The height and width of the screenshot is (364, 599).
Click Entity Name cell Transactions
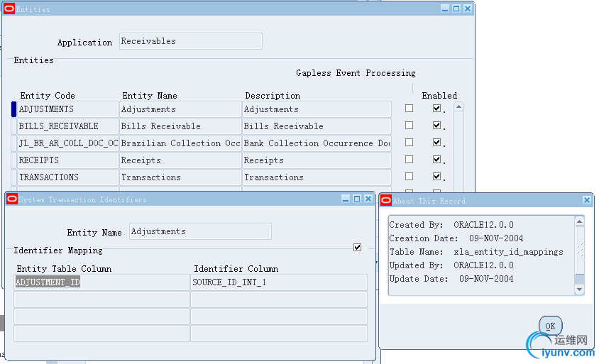pos(180,177)
